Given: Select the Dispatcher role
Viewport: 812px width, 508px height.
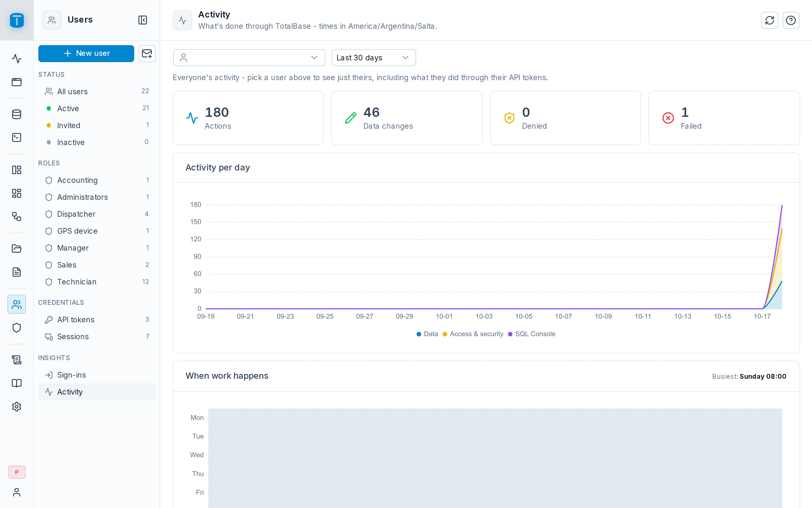Looking at the screenshot, I should pos(97,214).
